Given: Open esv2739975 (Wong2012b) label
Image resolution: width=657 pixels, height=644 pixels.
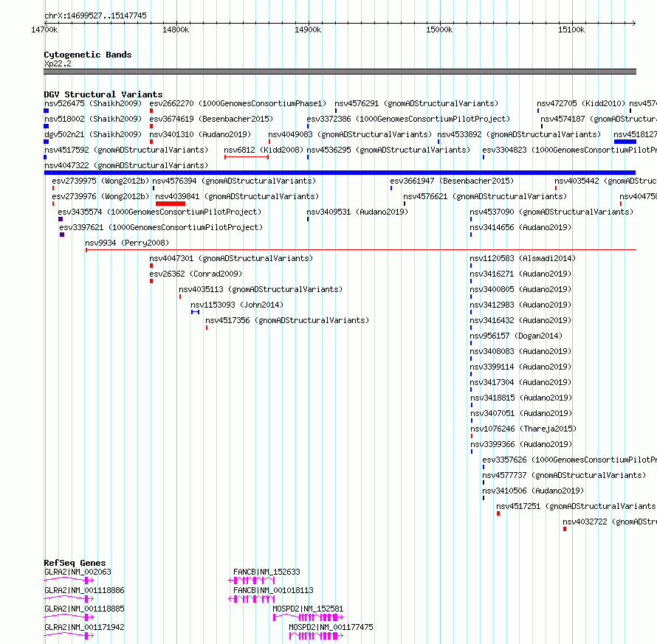Looking at the screenshot, I should (100, 181).
